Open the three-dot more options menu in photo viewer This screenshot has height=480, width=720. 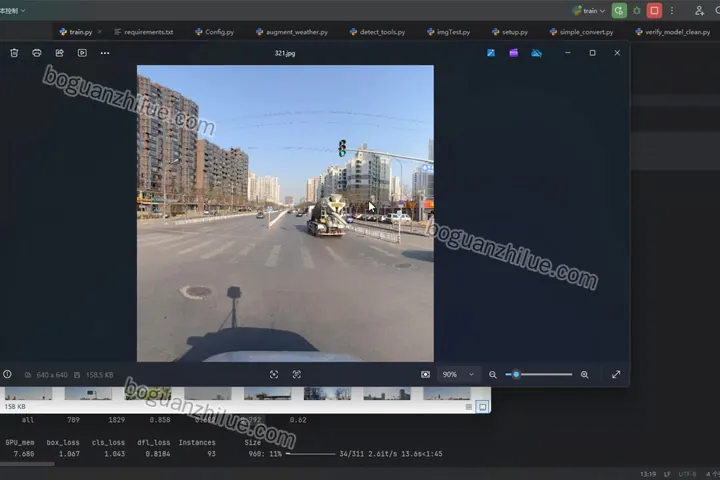click(105, 53)
